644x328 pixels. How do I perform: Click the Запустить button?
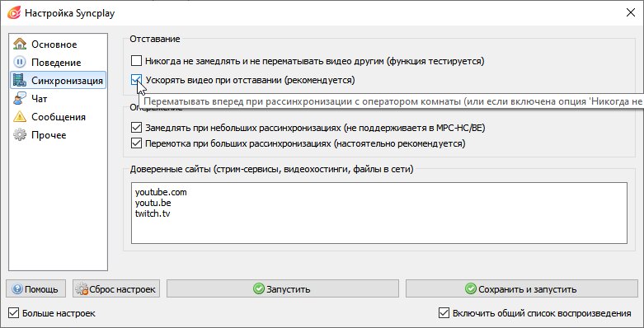[283, 288]
